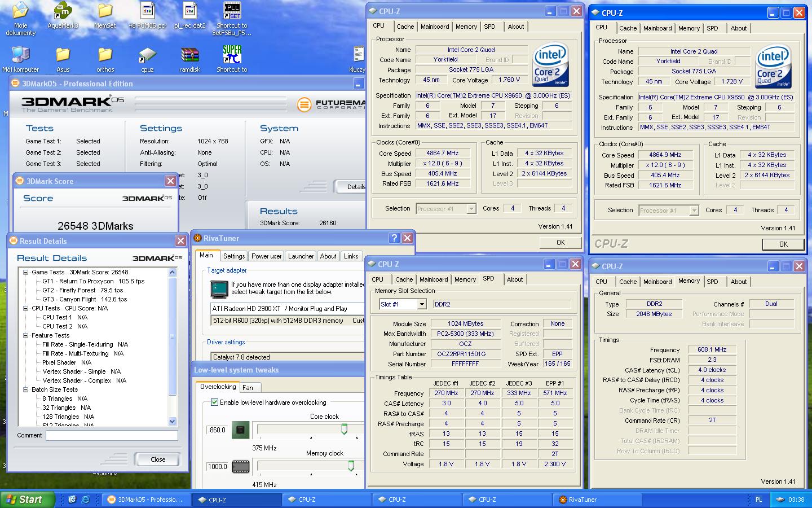Screen dimensions: 812x508
Task: Open the Settings tab in RivaTuner
Action: point(233,256)
